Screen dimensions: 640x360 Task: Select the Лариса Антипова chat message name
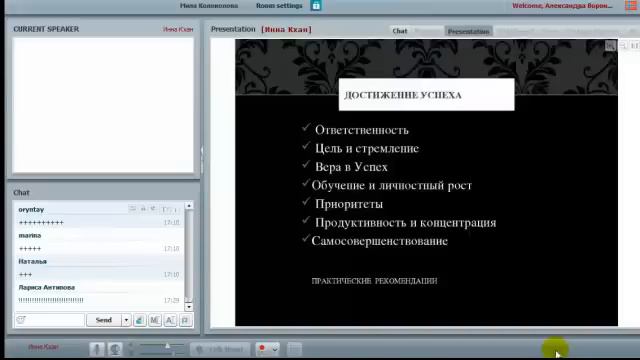click(x=47, y=287)
